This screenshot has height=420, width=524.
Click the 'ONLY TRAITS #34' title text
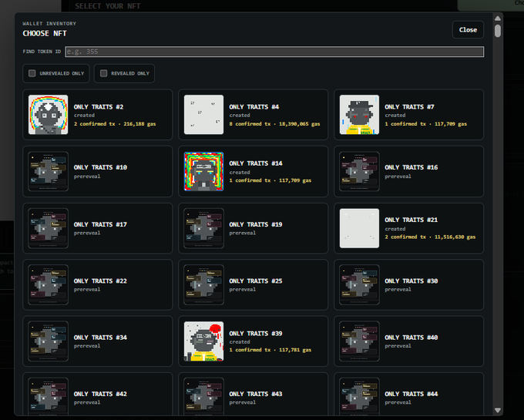point(100,338)
